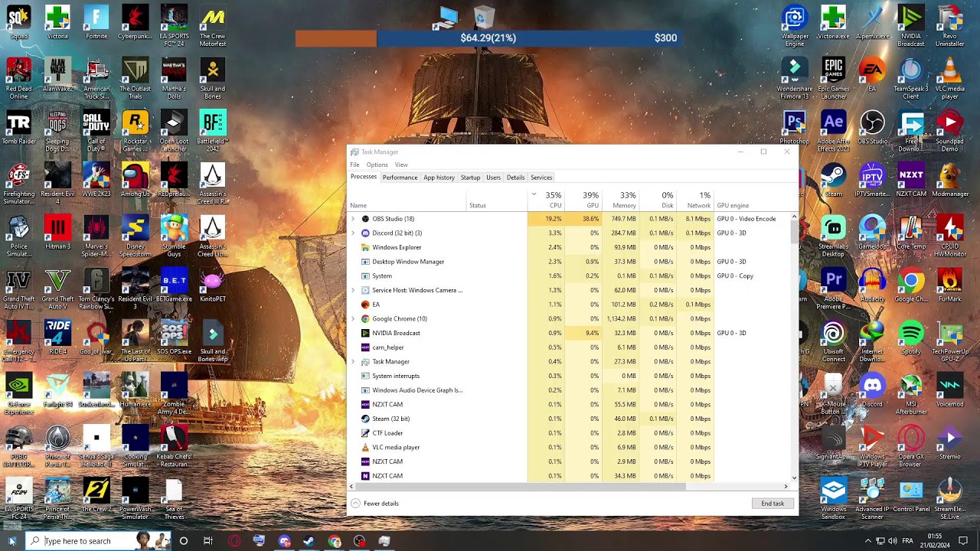Select the CTF Loader process row
The width and height of the screenshot is (980, 551).
(570, 433)
